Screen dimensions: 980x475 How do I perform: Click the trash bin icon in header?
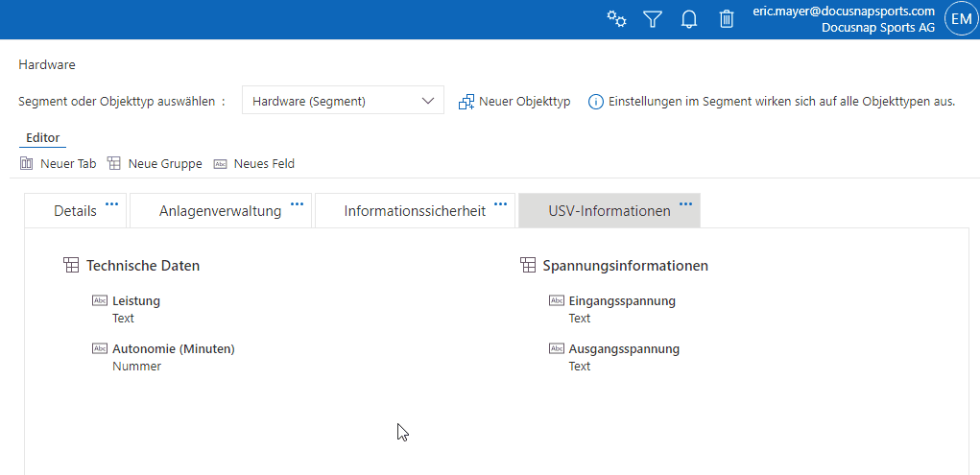727,19
